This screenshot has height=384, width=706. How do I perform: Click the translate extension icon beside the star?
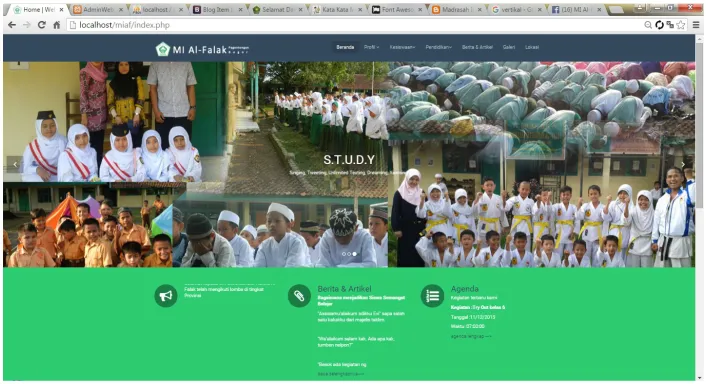(x=670, y=25)
